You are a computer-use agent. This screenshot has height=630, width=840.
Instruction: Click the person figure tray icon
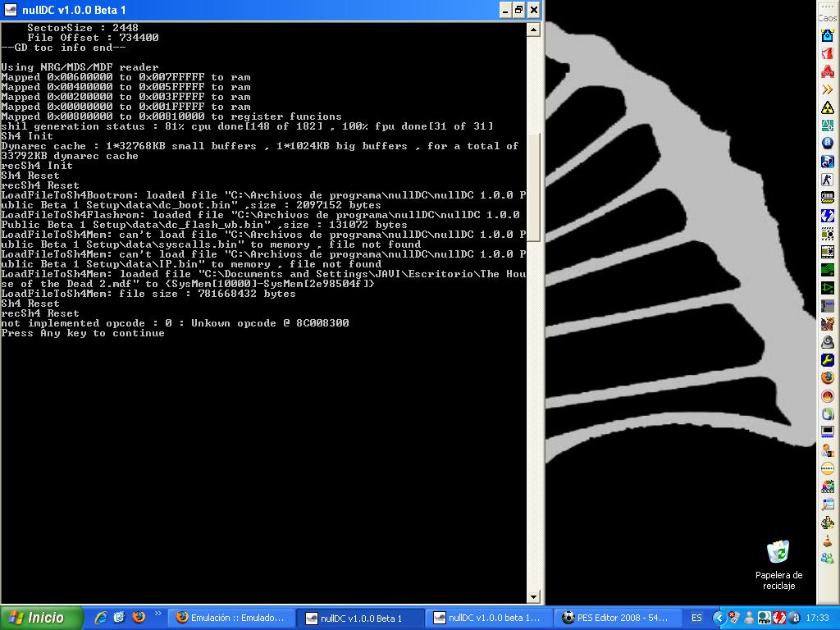pos(749,619)
